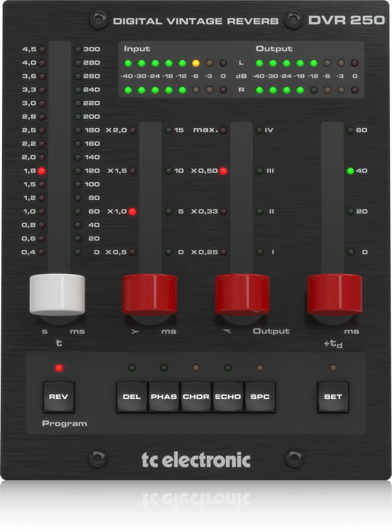Image resolution: width=392 pixels, height=532 pixels.
Task: Click the 15 ms LED indicator
Action: coord(169,130)
